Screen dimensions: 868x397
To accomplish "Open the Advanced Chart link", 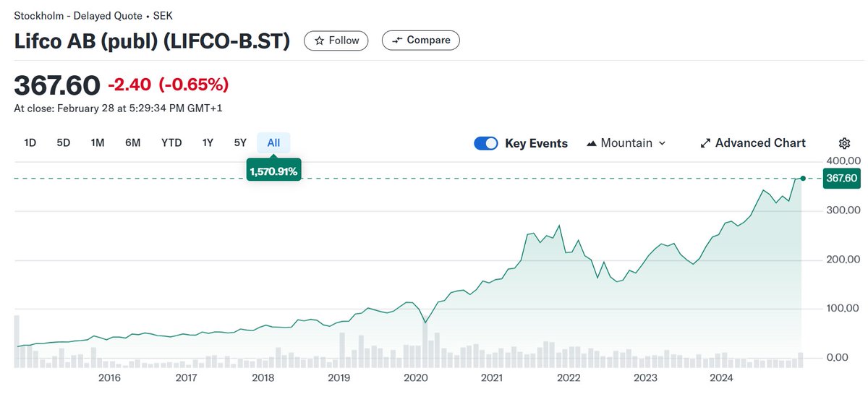I will click(x=753, y=143).
